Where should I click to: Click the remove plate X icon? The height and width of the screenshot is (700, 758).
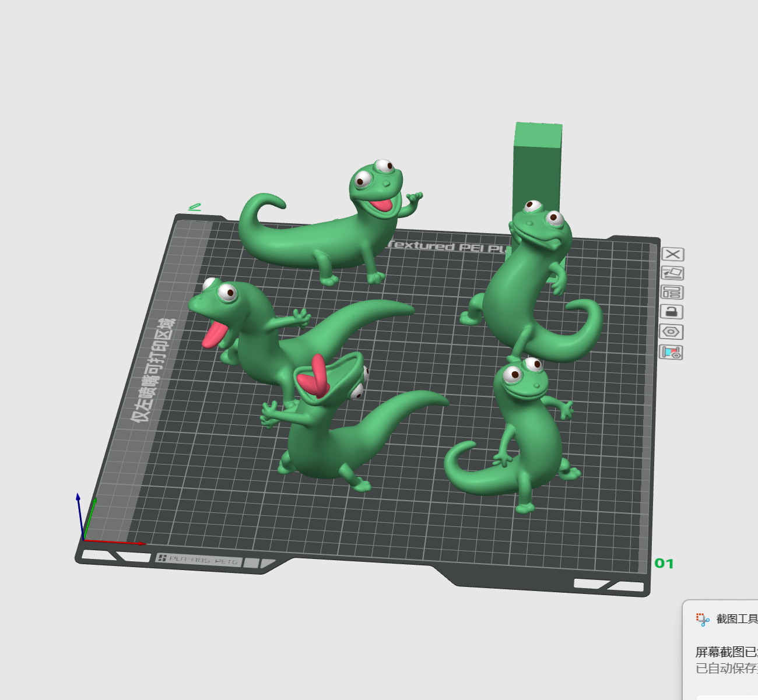(673, 254)
